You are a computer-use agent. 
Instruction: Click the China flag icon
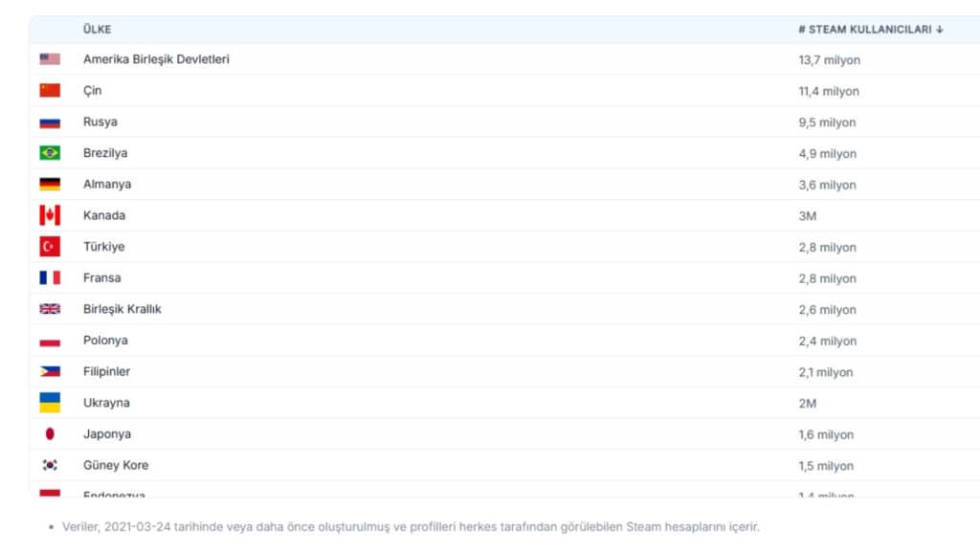click(50, 91)
